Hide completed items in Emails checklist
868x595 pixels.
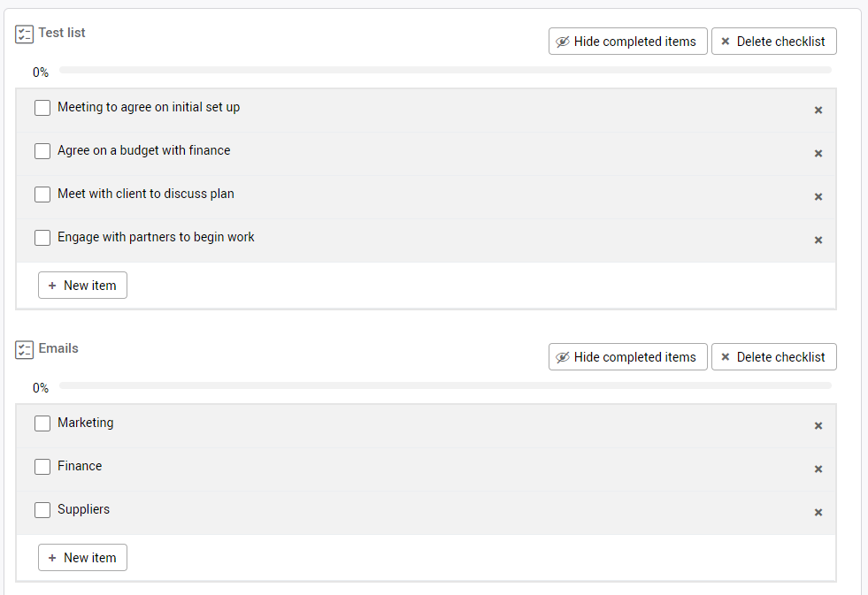tap(627, 357)
